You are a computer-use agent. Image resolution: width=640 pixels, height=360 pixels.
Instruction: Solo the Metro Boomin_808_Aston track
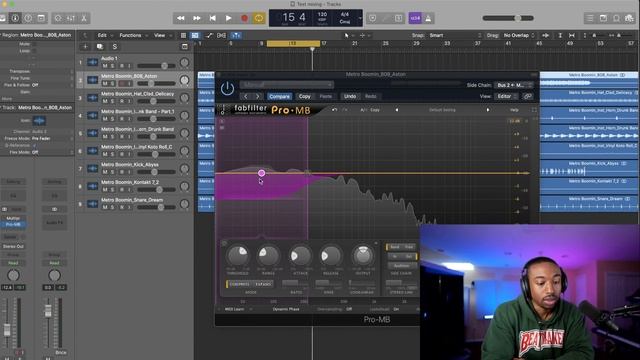pyautogui.click(x=112, y=83)
